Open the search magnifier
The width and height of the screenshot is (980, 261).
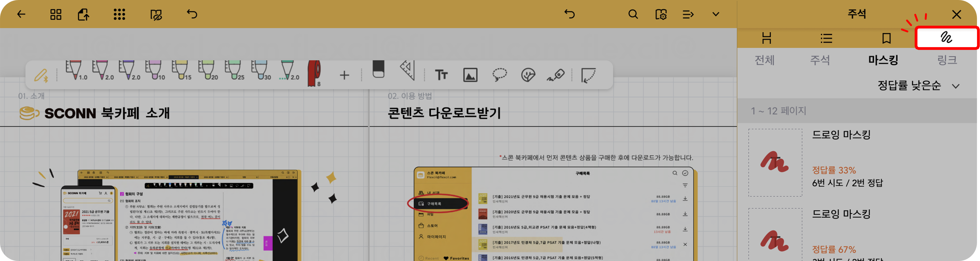click(x=633, y=15)
